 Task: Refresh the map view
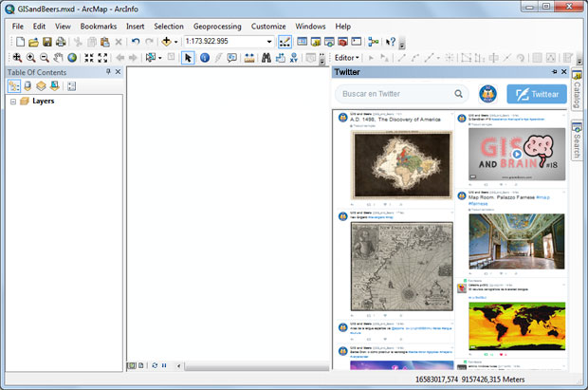(x=155, y=365)
